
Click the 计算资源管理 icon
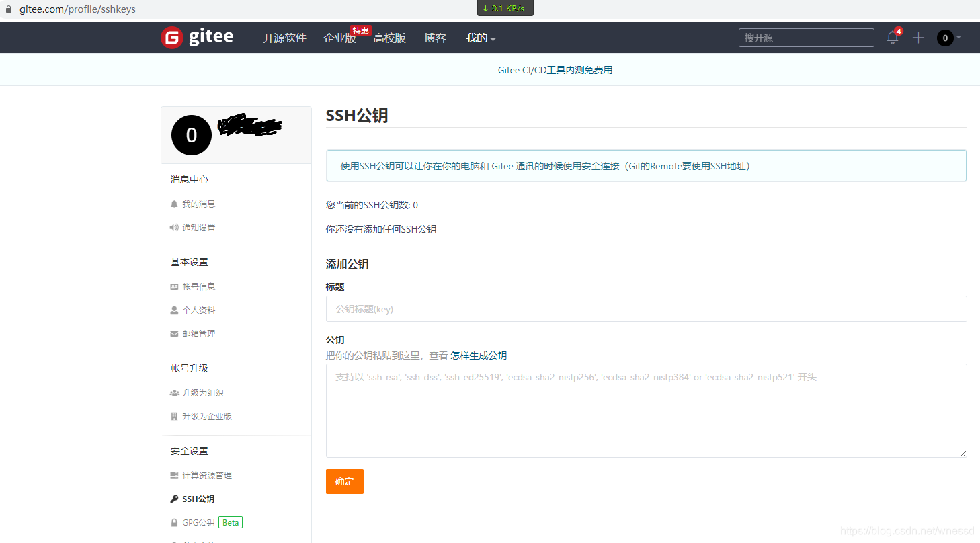coord(174,475)
